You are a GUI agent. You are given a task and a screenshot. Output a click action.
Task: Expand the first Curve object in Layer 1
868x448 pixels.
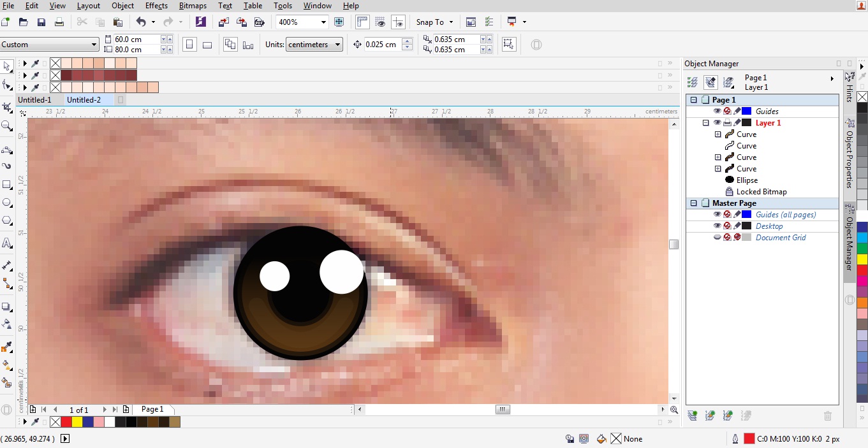718,134
